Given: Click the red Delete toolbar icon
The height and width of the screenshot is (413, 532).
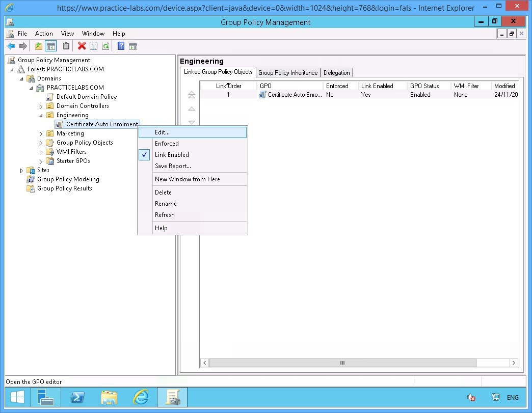Looking at the screenshot, I should (81, 46).
